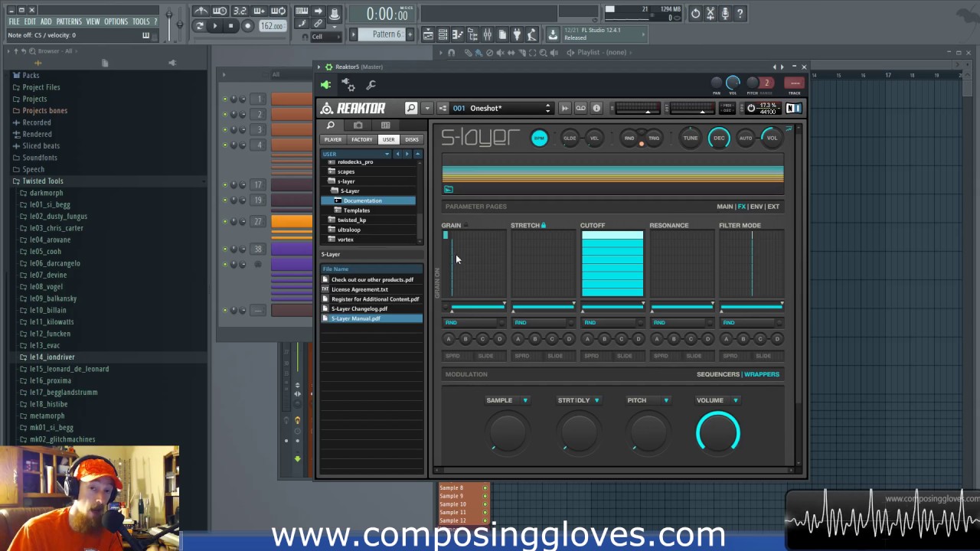
Task: Open the Reaktor info (i) button
Action: point(596,108)
